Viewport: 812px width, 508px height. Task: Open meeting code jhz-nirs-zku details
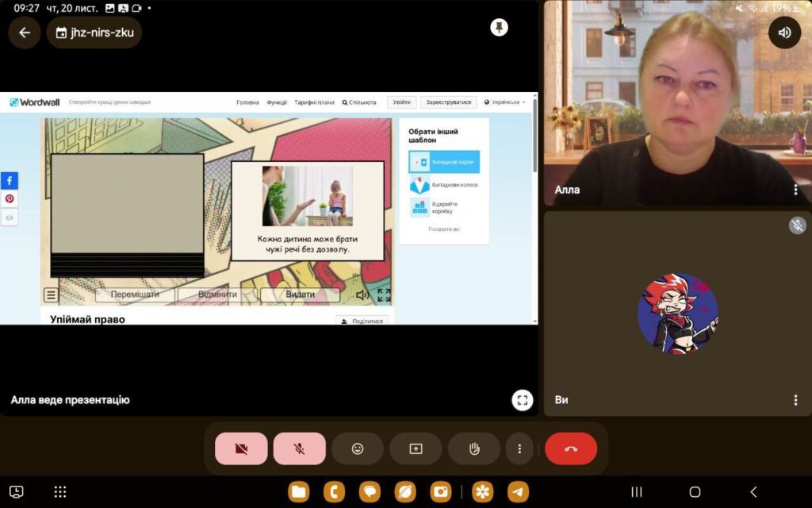pos(94,33)
